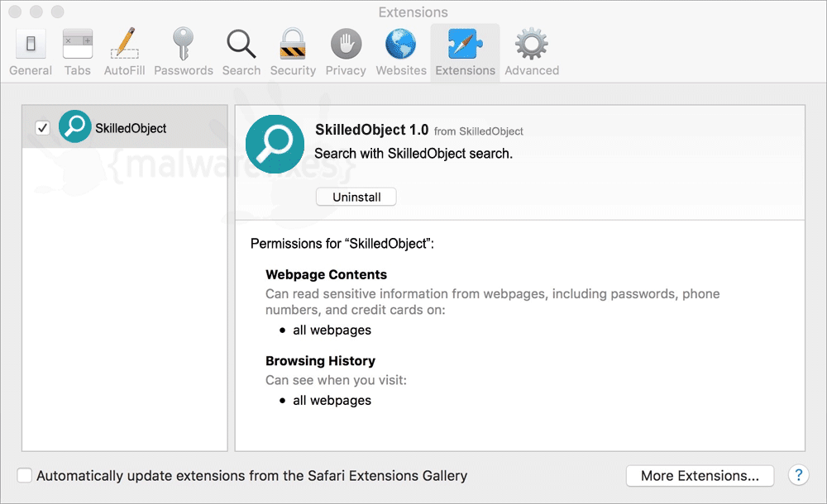Click the SkilledObject sidebar magnifier icon
827x504 pixels.
pyautogui.click(x=75, y=126)
